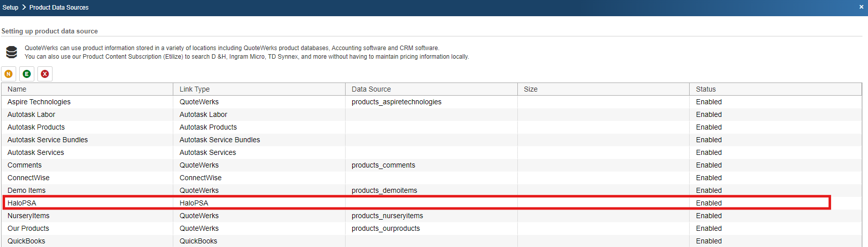The height and width of the screenshot is (247, 868).
Task: Sort by the Status column header
Action: point(706,89)
